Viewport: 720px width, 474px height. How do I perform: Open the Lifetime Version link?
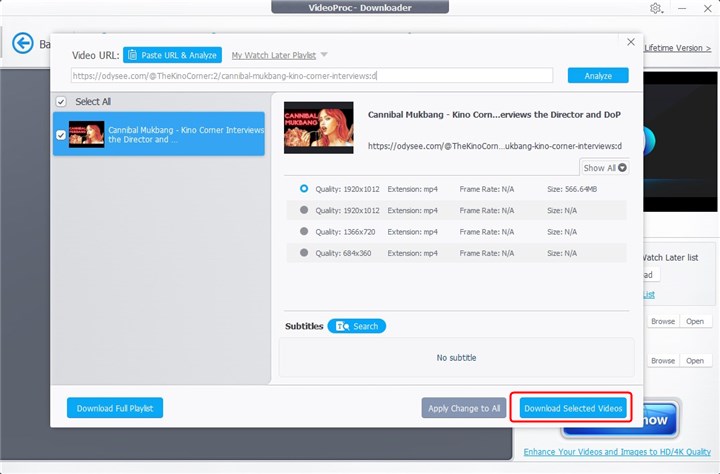pos(677,48)
